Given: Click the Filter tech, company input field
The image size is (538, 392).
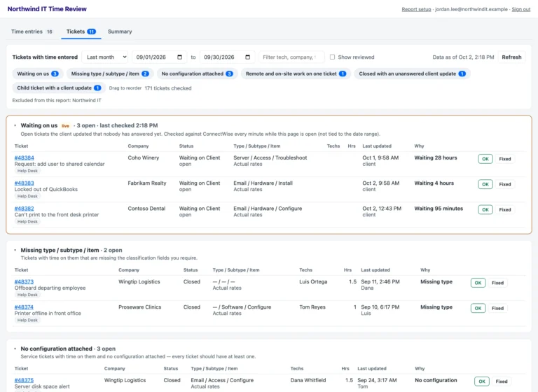Looking at the screenshot, I should [291, 57].
